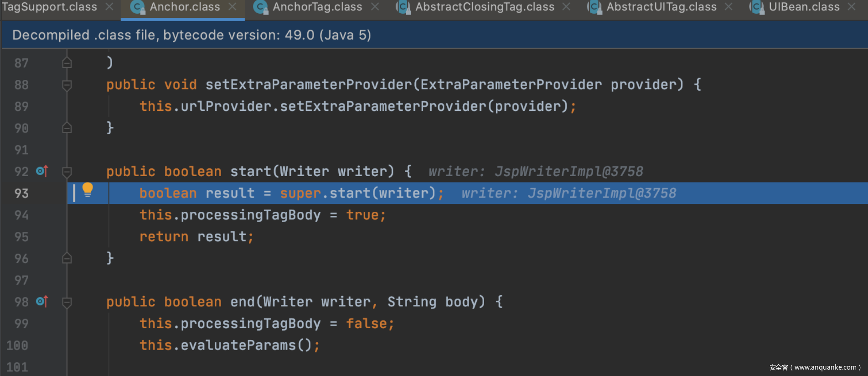Switch to the AnchorTag.class tab
Screen dimensions: 868x376
pyautogui.click(x=317, y=7)
